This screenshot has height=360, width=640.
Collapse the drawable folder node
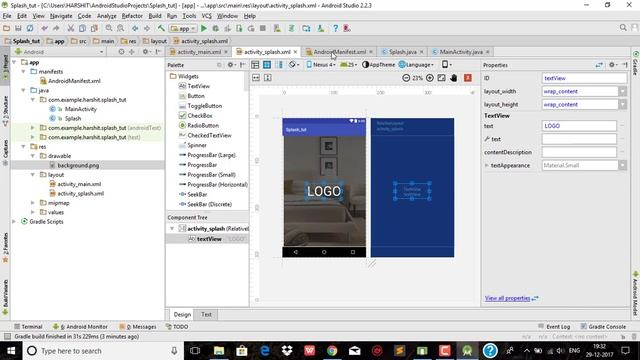click(x=33, y=156)
